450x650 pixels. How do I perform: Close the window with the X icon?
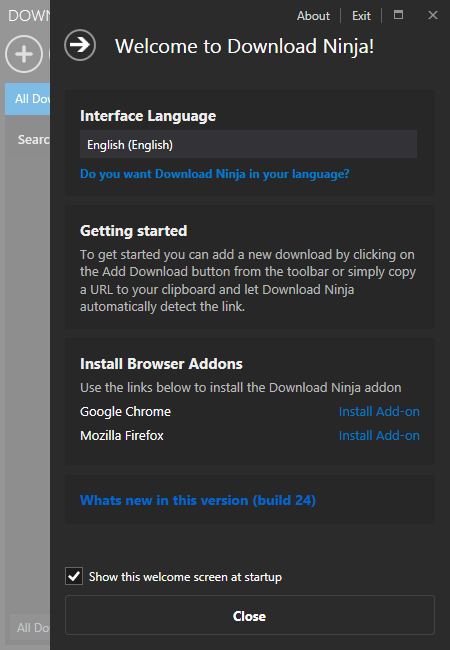click(x=433, y=15)
